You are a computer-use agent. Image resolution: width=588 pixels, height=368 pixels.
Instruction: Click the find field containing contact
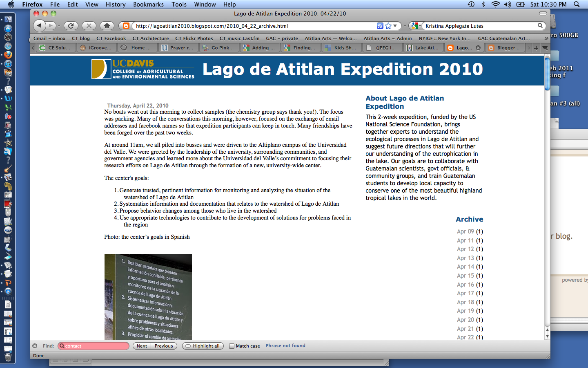(x=94, y=346)
